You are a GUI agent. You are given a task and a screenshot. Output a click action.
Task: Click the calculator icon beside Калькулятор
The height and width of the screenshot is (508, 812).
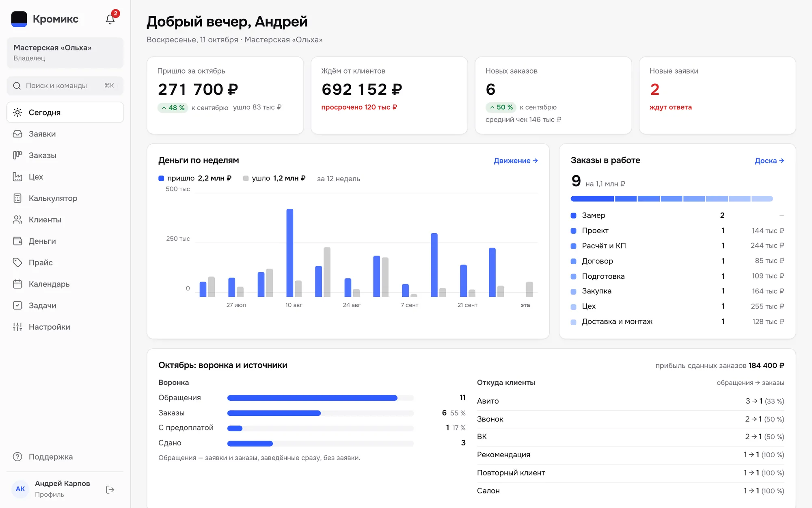(x=17, y=198)
